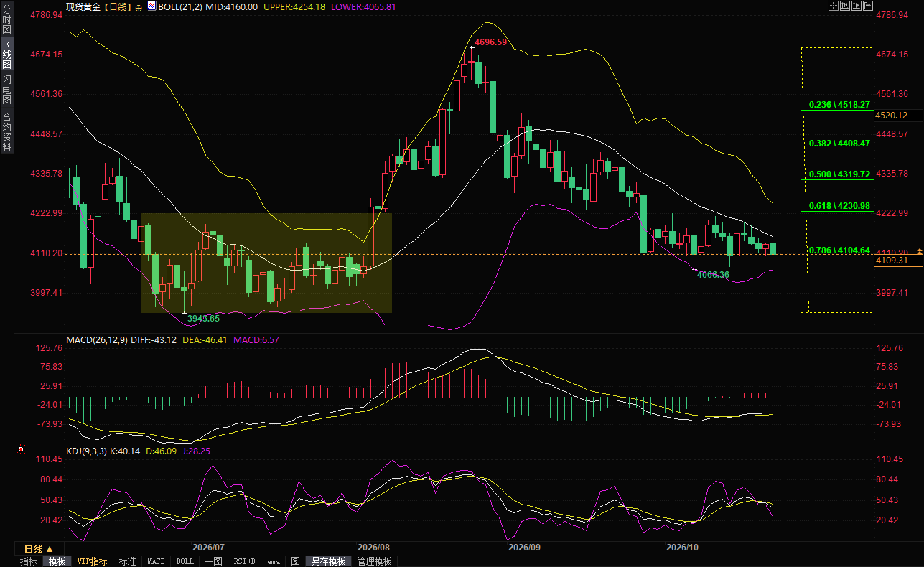Select the 指标 tab in bottom bar
Screen dimensions: 924x567
pyautogui.click(x=29, y=561)
